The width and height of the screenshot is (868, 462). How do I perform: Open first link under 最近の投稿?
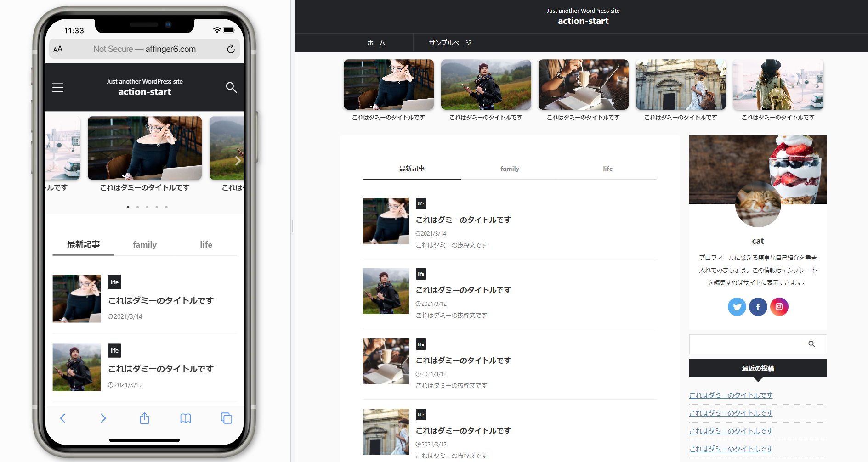coord(731,395)
